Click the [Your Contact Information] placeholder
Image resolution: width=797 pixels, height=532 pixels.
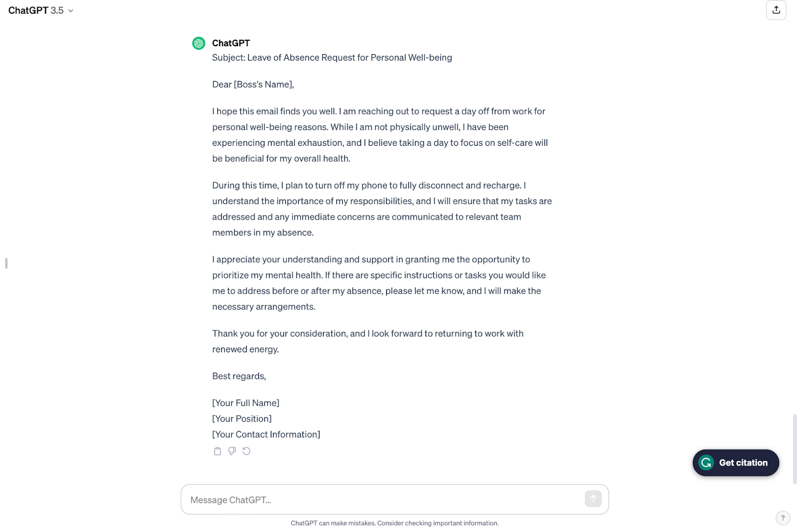click(x=266, y=434)
